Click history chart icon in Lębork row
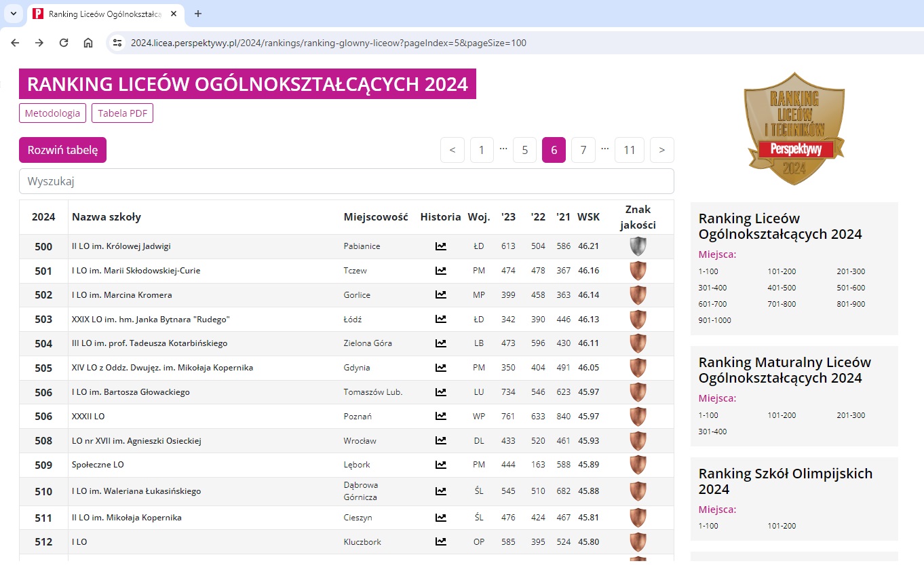 (x=440, y=465)
